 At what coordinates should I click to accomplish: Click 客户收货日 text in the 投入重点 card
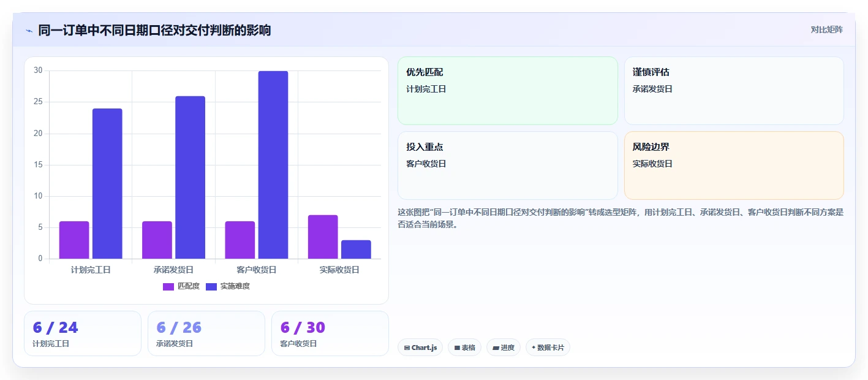pyautogui.click(x=426, y=164)
